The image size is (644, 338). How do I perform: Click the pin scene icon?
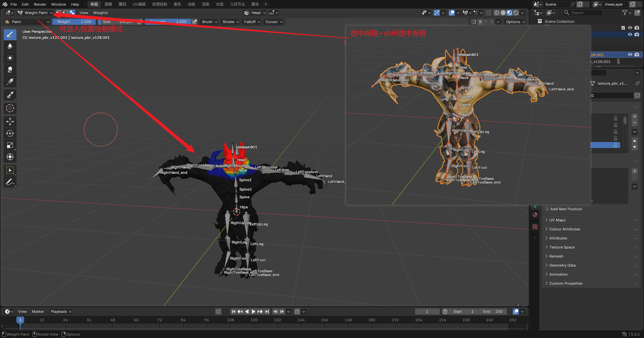click(573, 4)
